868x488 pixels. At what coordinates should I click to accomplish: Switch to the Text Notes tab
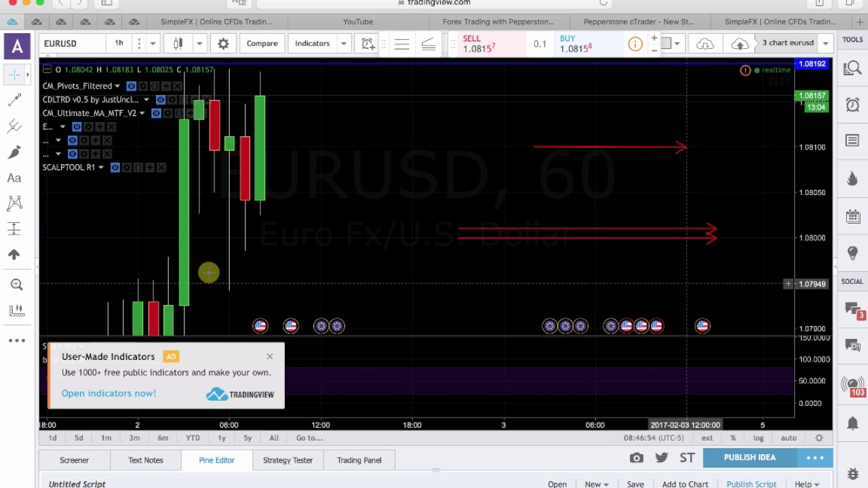pyautogui.click(x=145, y=460)
